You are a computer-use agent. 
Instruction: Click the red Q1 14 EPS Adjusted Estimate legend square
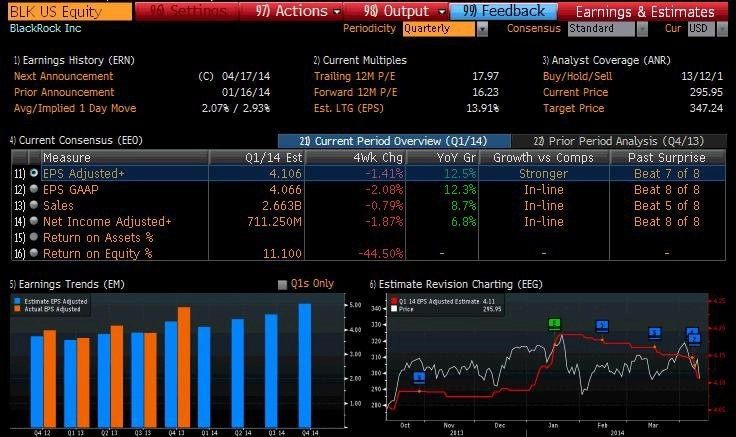(394, 301)
